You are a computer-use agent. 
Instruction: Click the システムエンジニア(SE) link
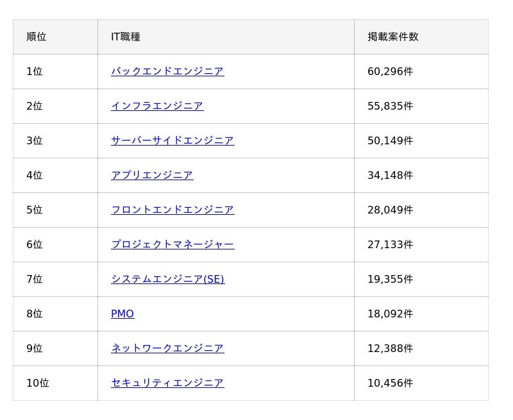[167, 279]
